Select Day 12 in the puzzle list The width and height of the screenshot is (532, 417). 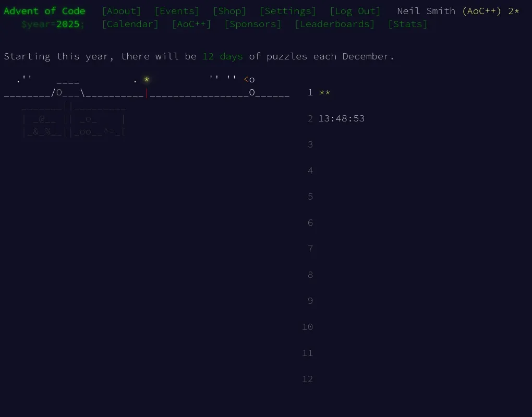[308, 379]
